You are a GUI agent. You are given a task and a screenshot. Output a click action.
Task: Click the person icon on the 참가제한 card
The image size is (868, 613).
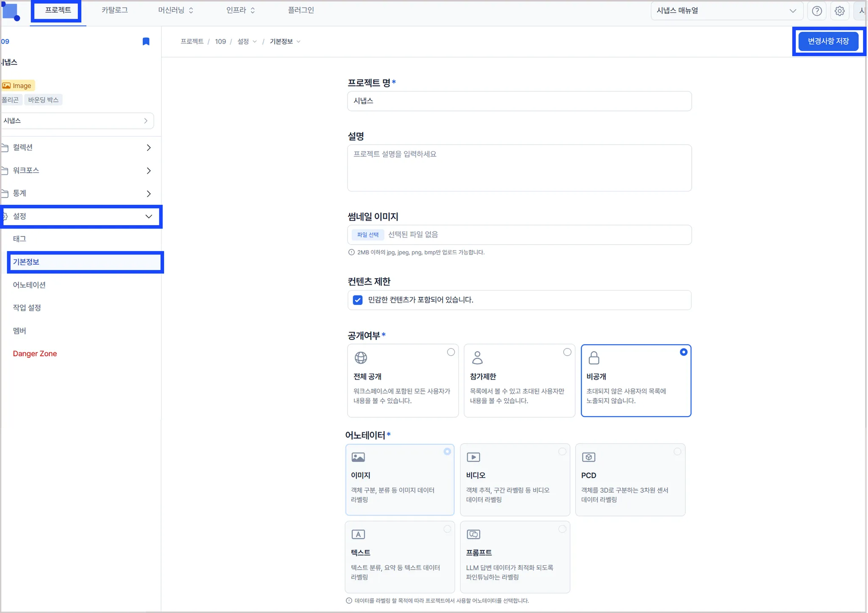[477, 358]
